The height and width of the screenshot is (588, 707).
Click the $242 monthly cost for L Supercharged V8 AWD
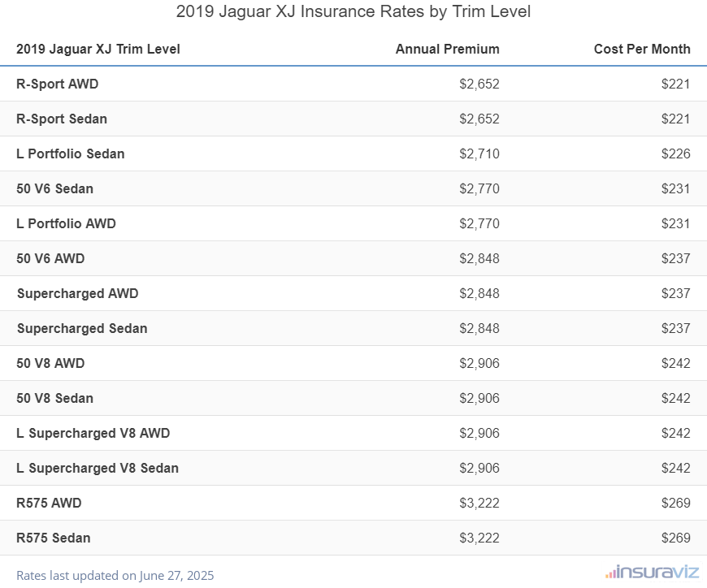(x=676, y=434)
